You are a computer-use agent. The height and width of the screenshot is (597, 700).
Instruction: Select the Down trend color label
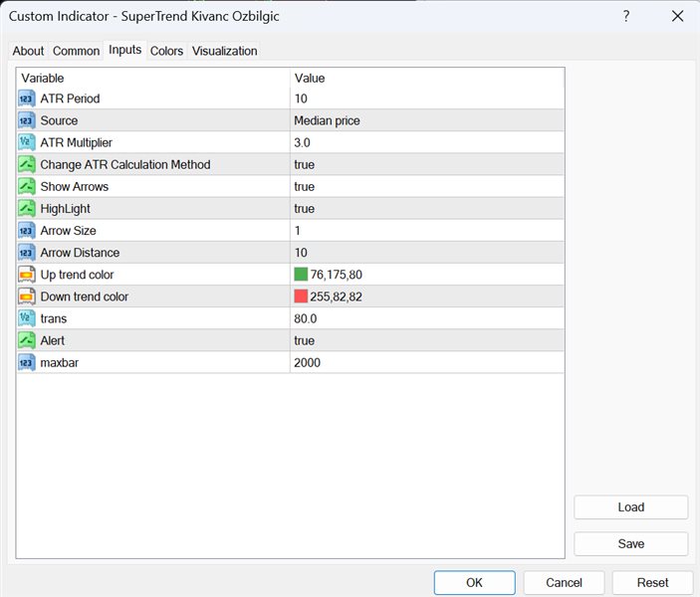click(x=85, y=297)
